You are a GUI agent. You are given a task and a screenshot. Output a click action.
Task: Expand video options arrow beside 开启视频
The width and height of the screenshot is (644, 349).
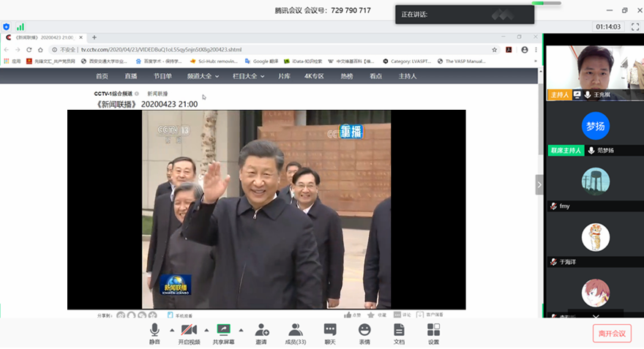pyautogui.click(x=206, y=330)
